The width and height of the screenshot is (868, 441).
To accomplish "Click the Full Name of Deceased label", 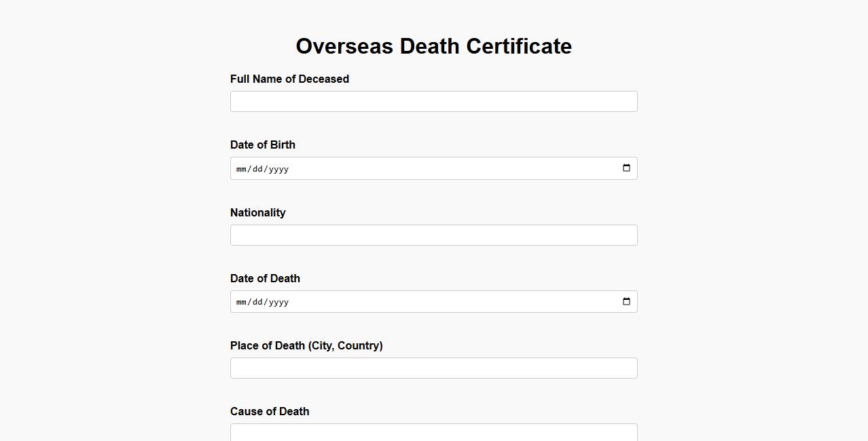I will [x=289, y=79].
